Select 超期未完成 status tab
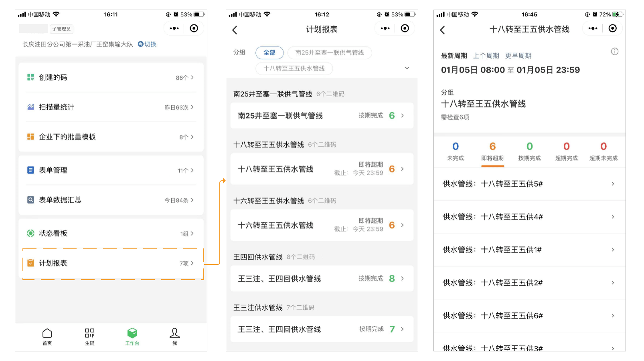Viewport: 644px width, 361px height. coord(603,151)
